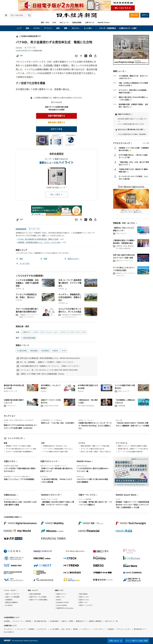
Task: Expand the 国際 navigation dropdown
Action: click(x=66, y=28)
